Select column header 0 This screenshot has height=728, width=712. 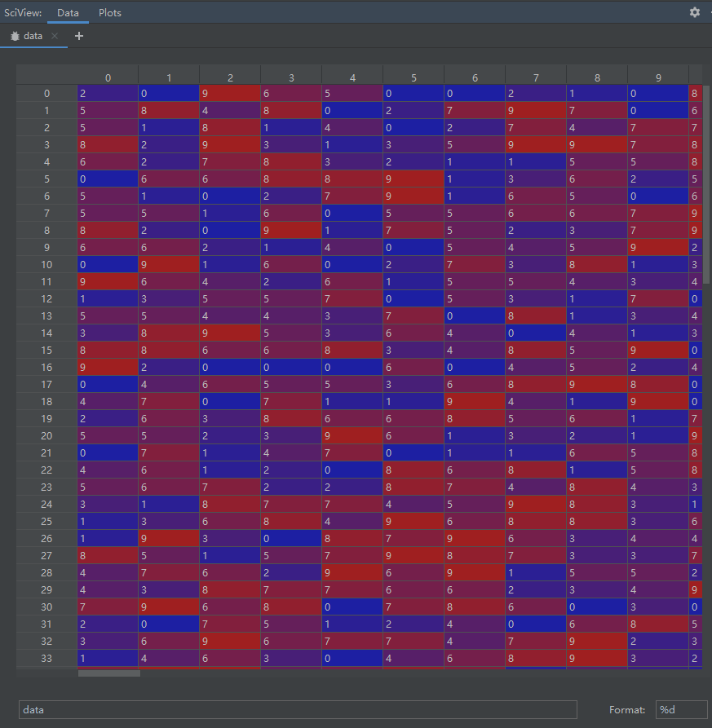click(x=108, y=77)
